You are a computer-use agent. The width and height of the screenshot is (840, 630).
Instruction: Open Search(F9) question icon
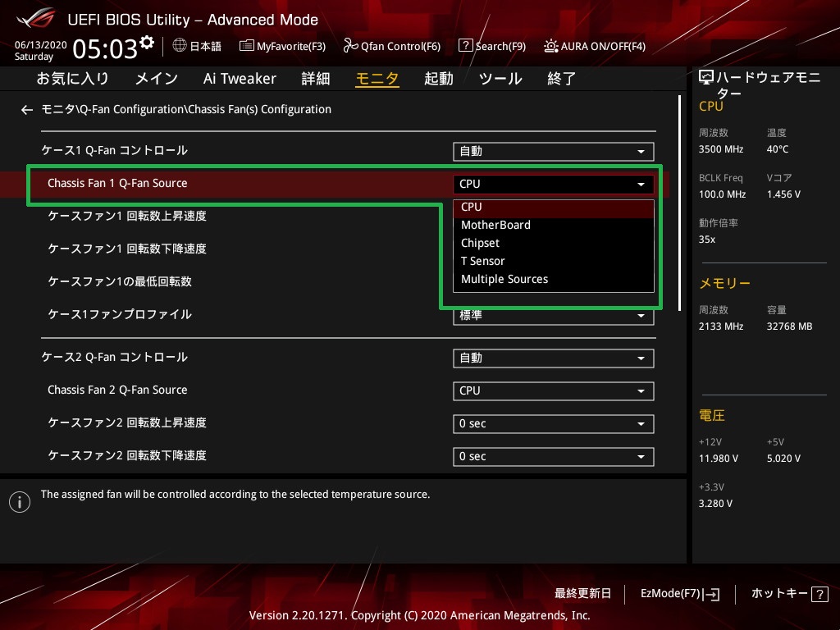pos(466,46)
